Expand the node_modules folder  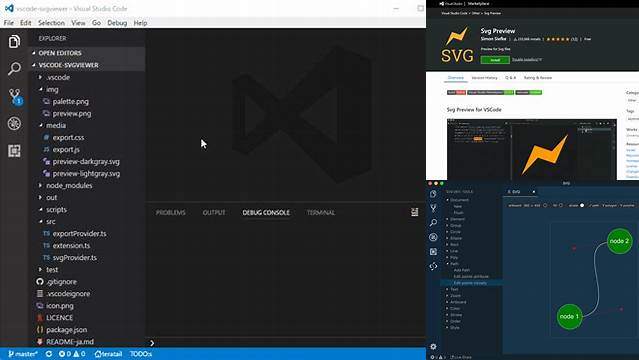click(40, 186)
